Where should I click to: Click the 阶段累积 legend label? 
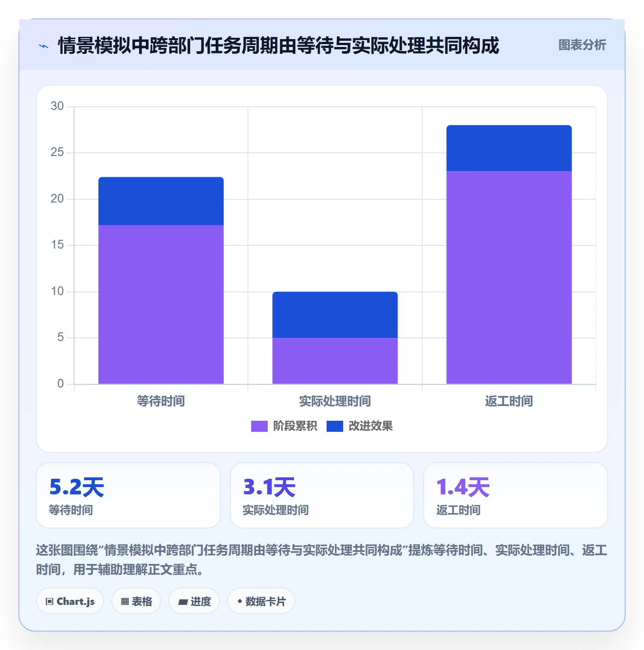(295, 426)
